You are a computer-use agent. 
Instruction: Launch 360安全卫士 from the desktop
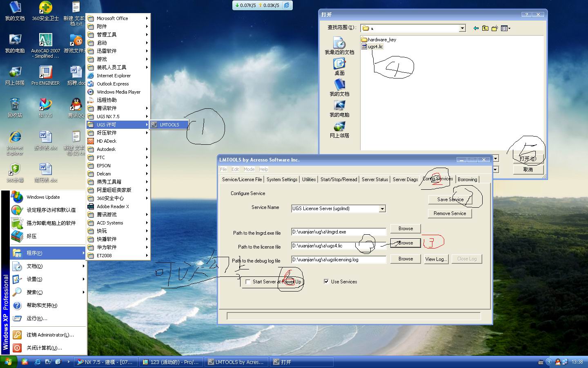point(45,11)
